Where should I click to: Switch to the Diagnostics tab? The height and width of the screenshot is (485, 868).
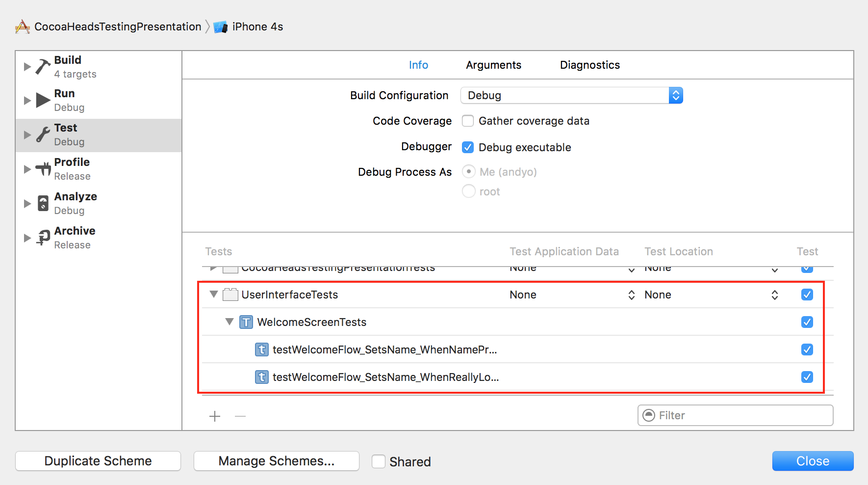[x=590, y=65]
